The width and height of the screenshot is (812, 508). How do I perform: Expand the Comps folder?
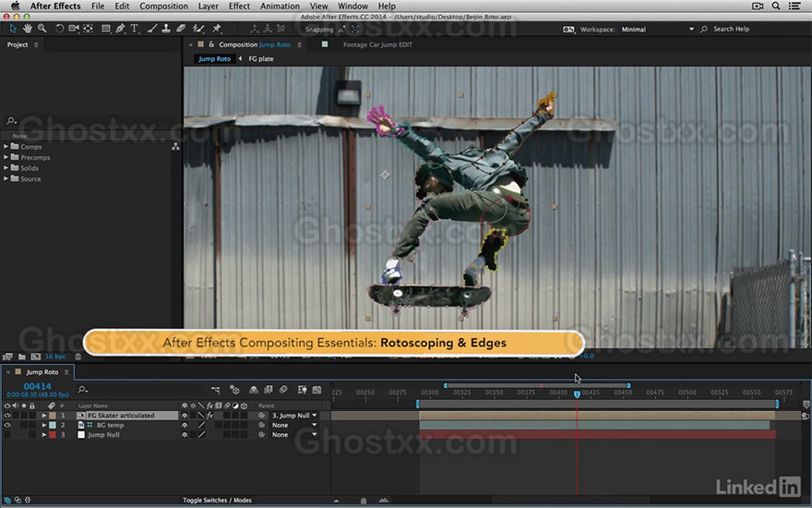(x=6, y=147)
